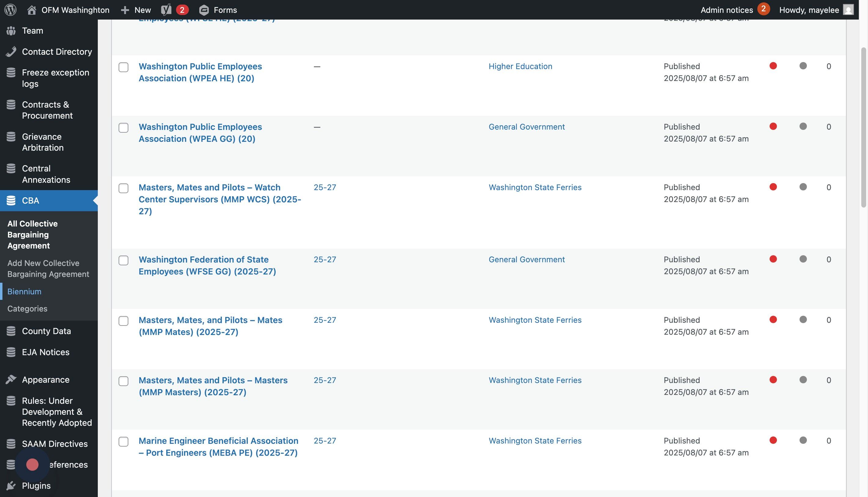868x497 pixels.
Task: Click the Appearance paintbrush icon
Action: click(x=11, y=380)
